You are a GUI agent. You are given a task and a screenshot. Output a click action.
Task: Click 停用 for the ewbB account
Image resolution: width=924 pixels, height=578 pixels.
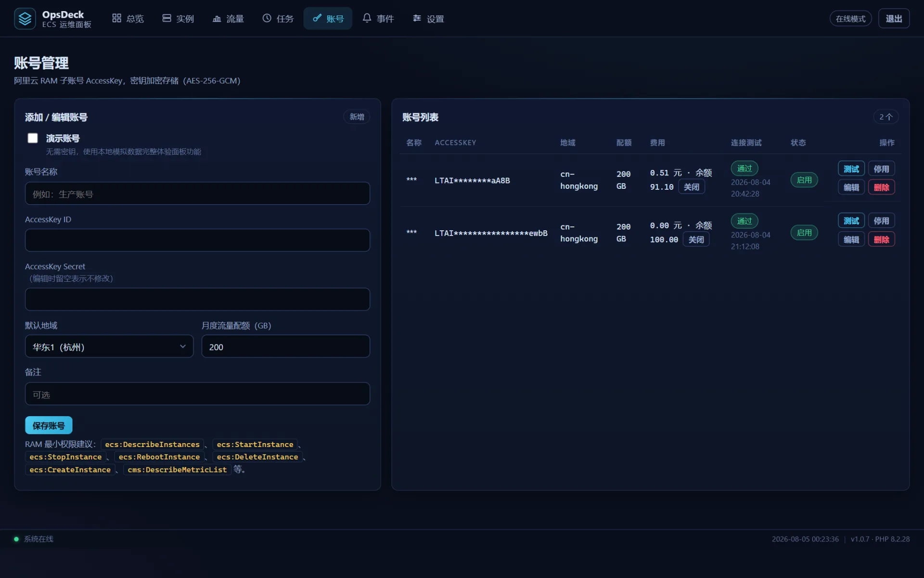pos(881,221)
